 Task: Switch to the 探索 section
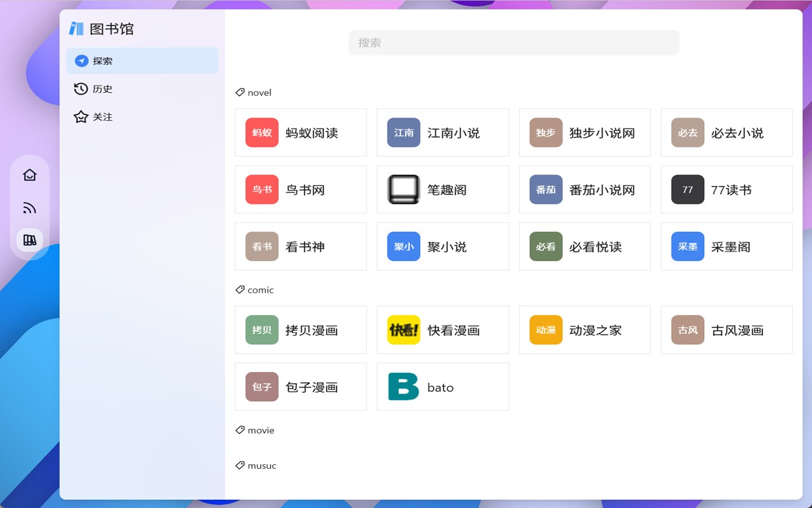[x=142, y=61]
